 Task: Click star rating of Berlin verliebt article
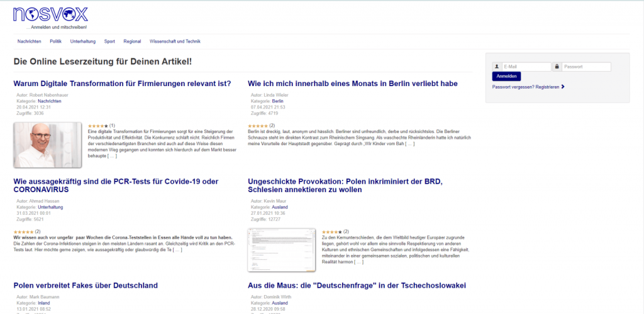point(258,126)
